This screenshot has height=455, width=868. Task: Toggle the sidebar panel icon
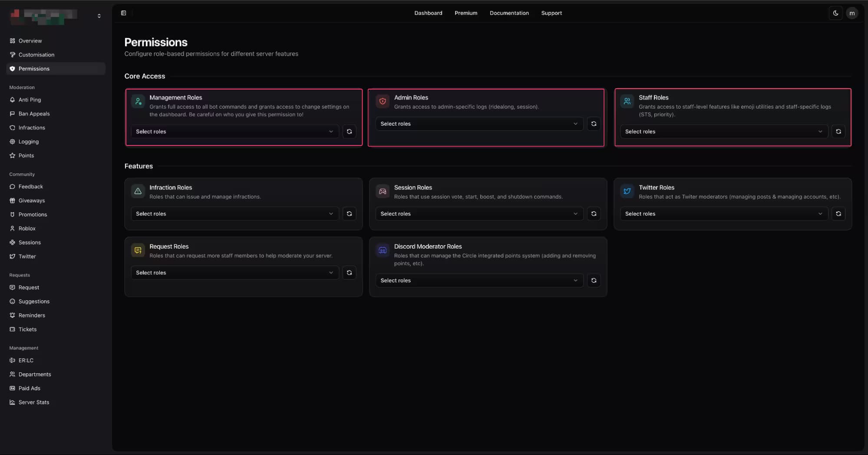(x=123, y=13)
